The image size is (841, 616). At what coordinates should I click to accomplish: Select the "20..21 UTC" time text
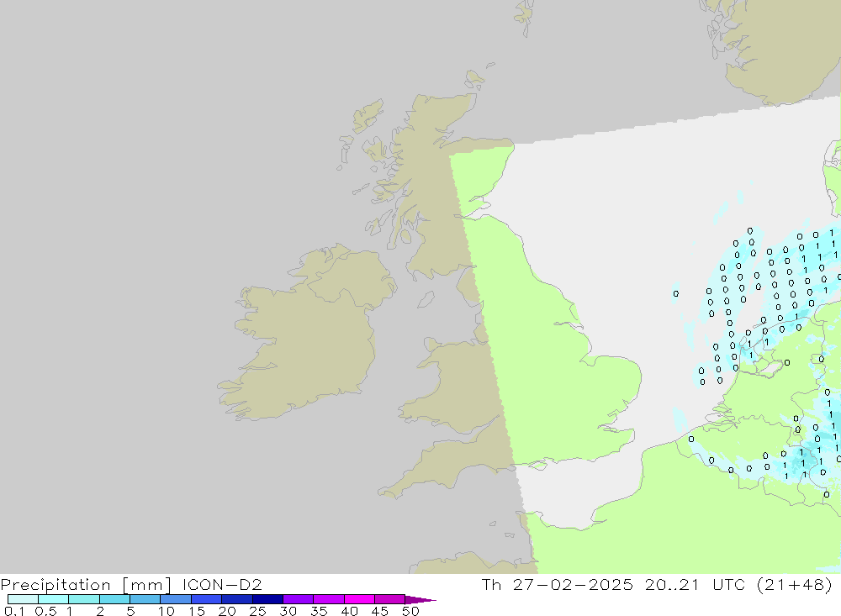pyautogui.click(x=696, y=584)
